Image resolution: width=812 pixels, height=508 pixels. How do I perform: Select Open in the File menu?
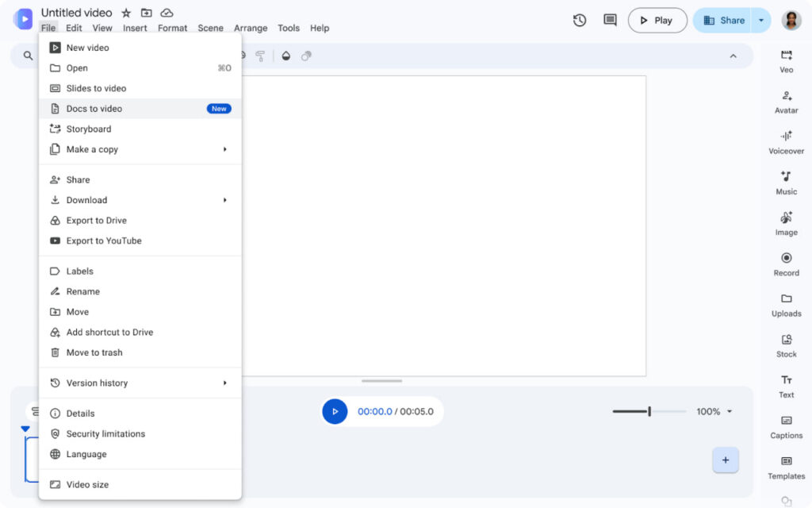tap(140, 68)
